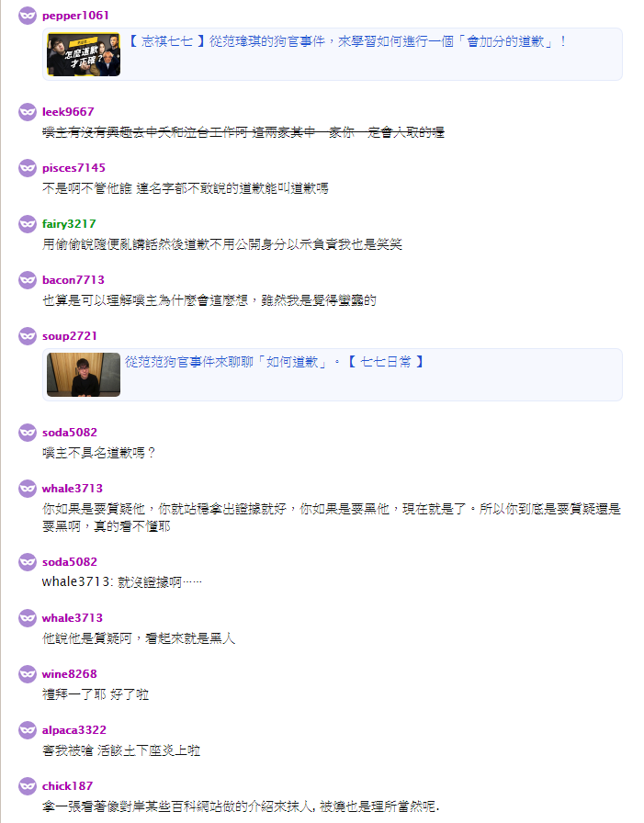Screen dimensions: 644x823
Task: Select the chick187 username link
Action: coord(67,786)
